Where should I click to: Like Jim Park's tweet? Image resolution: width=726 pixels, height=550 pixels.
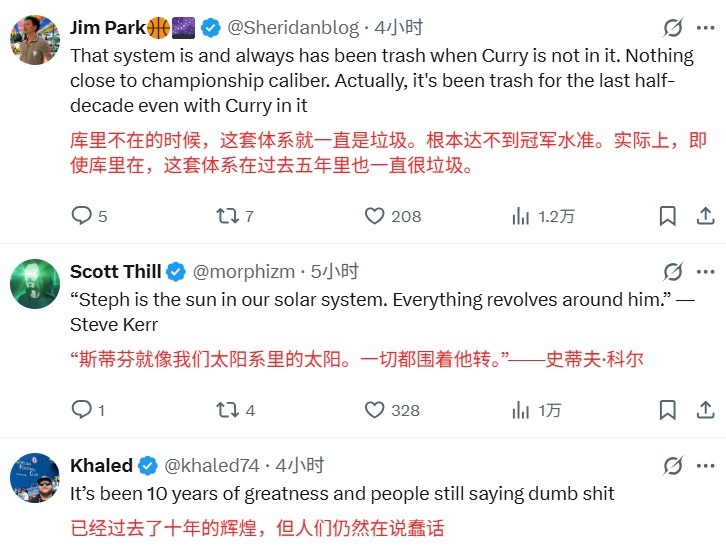[374, 216]
